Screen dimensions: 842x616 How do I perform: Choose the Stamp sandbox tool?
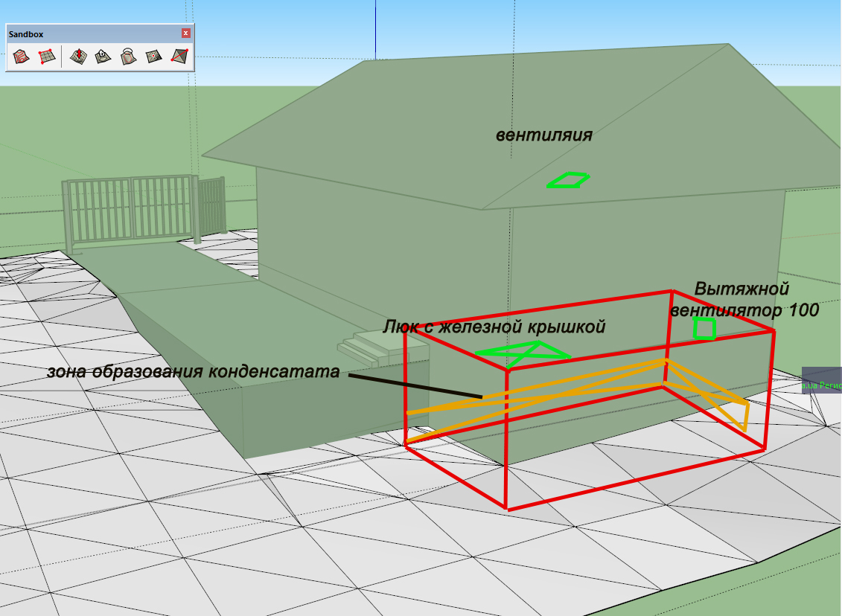pyautogui.click(x=103, y=57)
